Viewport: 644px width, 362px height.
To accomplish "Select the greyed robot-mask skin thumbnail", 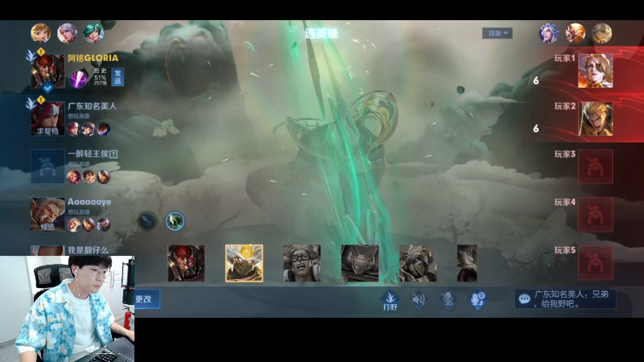I will point(360,263).
